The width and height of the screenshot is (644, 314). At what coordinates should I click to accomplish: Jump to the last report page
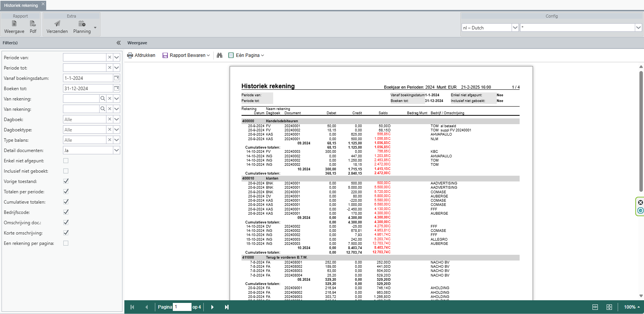click(x=227, y=307)
